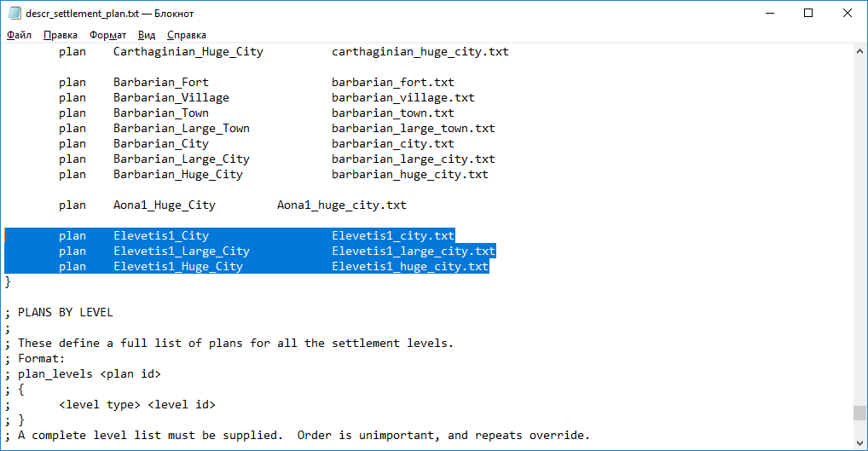
Task: Open the Файл menu
Action: coord(20,35)
